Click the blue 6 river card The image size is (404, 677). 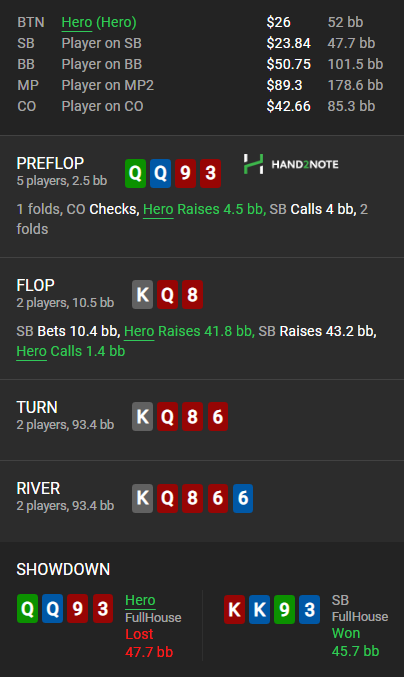(x=243, y=498)
